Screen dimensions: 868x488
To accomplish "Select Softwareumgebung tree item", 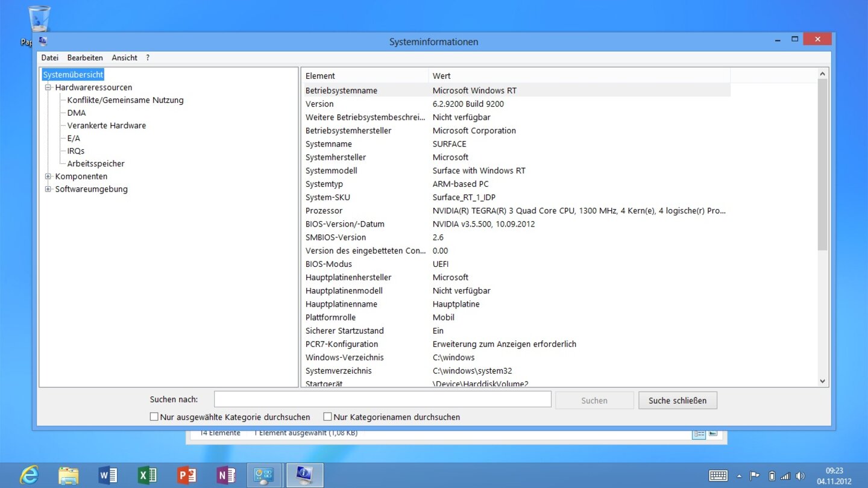I will point(92,189).
